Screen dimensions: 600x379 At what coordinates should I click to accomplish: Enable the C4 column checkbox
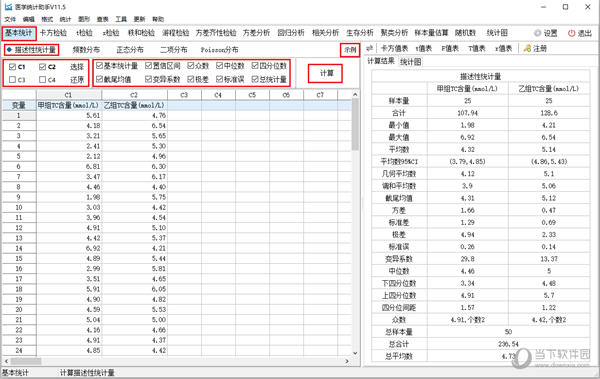click(42, 80)
